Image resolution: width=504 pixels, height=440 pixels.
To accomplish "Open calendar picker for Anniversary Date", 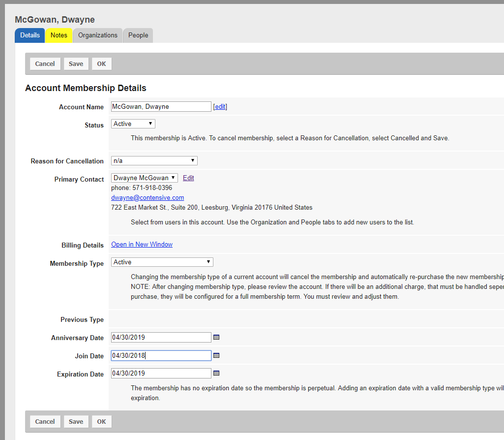I will pyautogui.click(x=216, y=338).
